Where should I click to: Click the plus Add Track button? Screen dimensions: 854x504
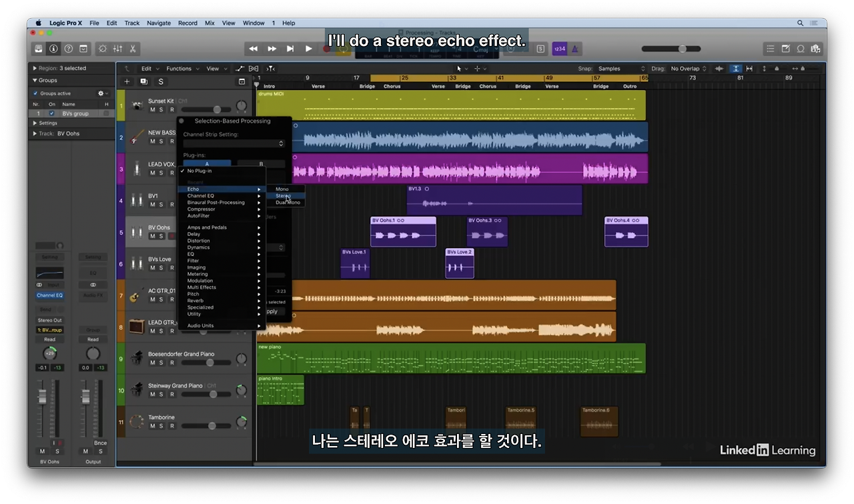127,81
